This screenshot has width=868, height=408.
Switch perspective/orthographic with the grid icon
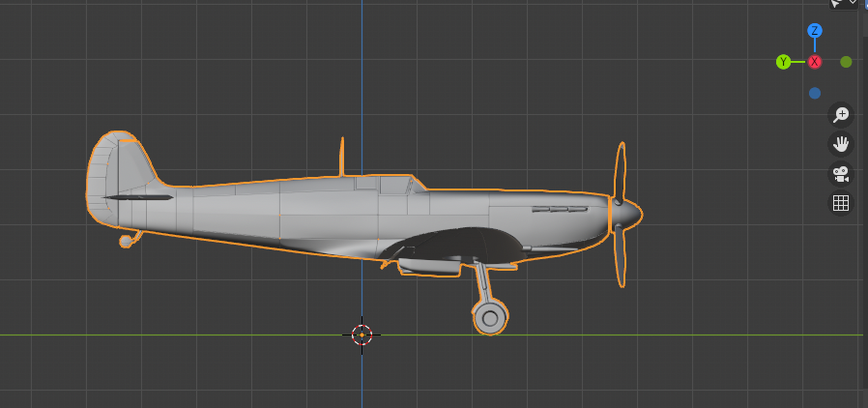[x=841, y=203]
